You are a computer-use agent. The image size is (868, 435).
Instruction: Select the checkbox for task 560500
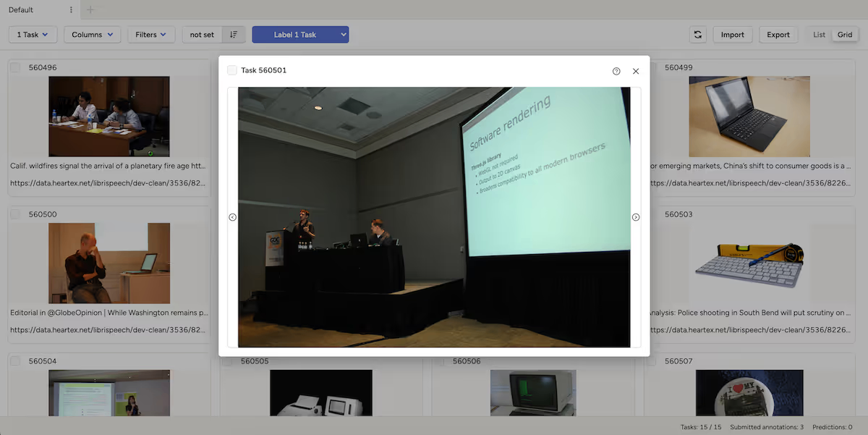15,214
